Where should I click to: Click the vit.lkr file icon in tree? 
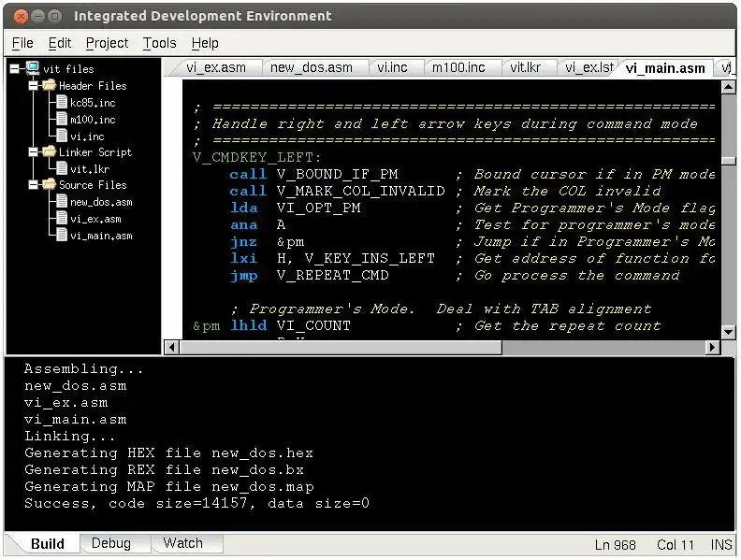coord(62,168)
